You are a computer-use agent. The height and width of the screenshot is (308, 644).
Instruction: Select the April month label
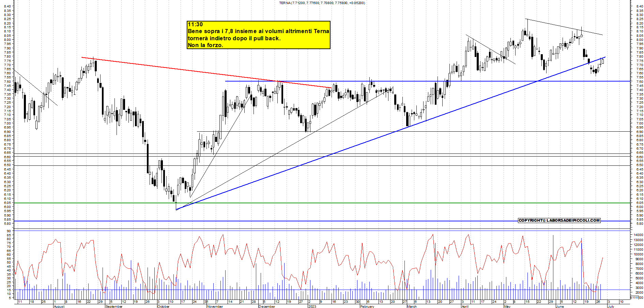click(465, 306)
